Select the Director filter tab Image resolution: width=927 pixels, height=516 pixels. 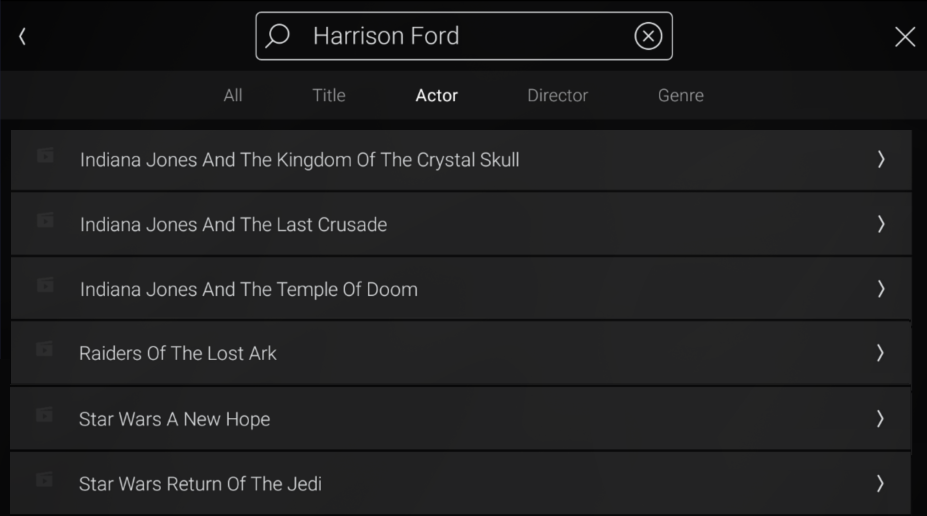pos(558,95)
